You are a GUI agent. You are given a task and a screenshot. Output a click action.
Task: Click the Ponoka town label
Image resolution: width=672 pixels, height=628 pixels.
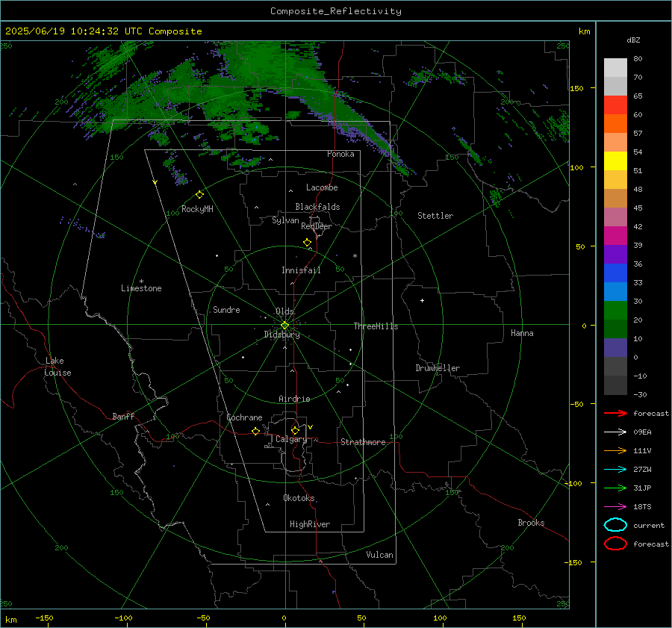[340, 154]
